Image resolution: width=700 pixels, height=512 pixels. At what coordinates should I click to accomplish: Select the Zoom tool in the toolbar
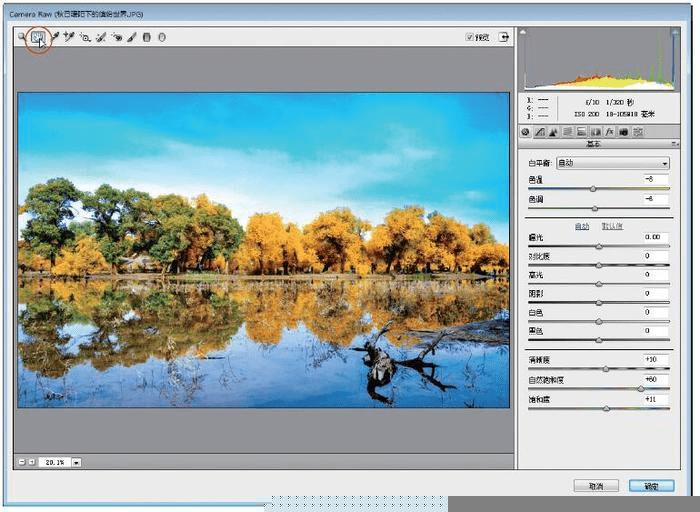tap(21, 38)
